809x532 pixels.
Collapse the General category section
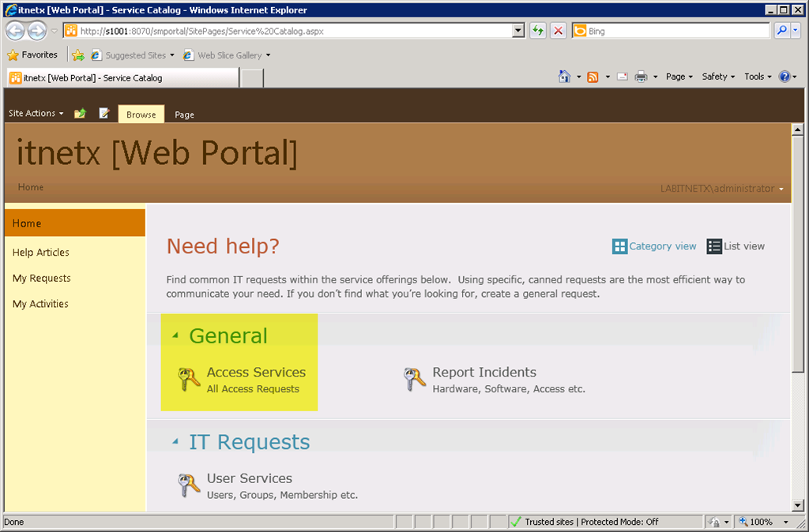175,336
